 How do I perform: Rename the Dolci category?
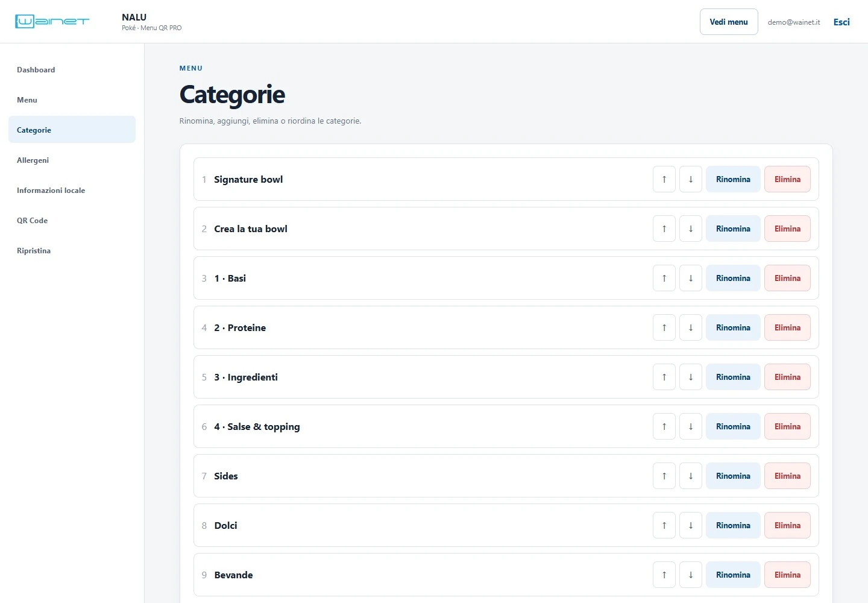[x=733, y=525]
